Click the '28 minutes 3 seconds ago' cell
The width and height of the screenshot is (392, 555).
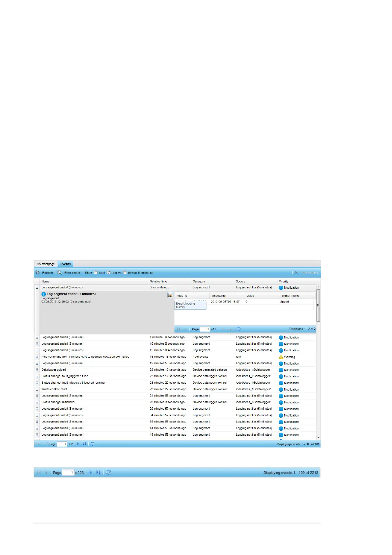tap(167, 402)
